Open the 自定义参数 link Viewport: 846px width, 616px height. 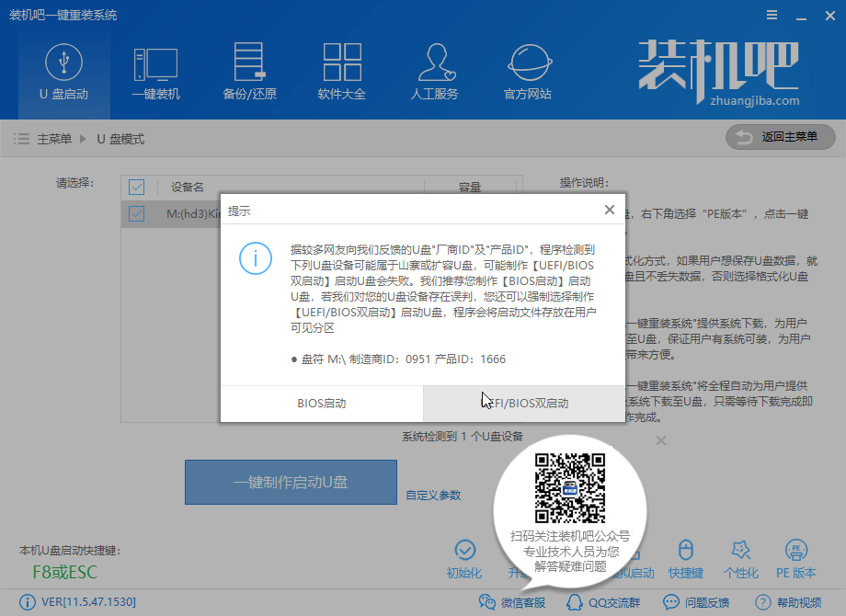tap(434, 495)
